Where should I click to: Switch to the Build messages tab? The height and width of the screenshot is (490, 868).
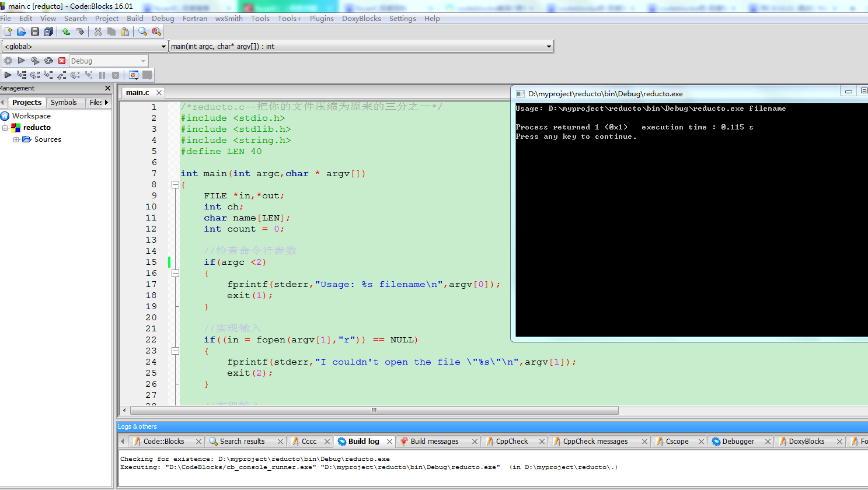434,442
